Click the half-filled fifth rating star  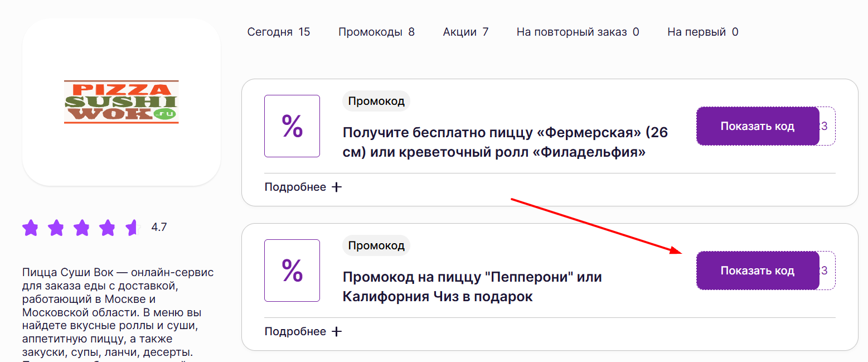(132, 228)
